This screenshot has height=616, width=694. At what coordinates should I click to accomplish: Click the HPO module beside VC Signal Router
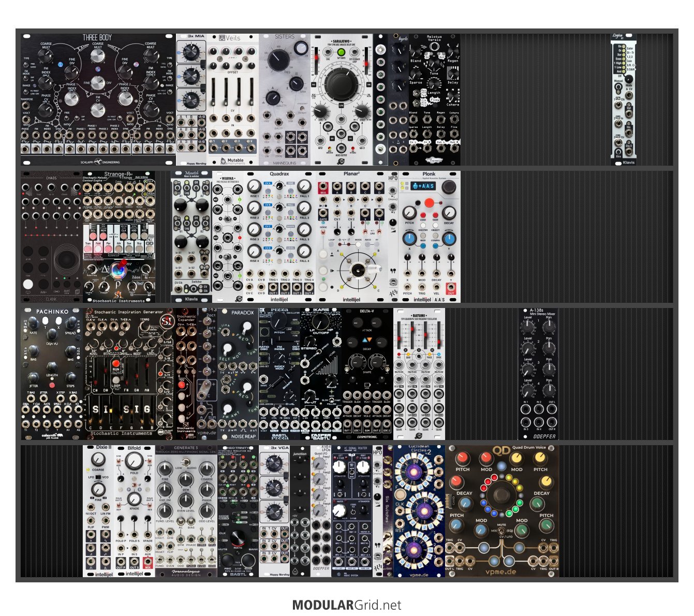pos(378,511)
